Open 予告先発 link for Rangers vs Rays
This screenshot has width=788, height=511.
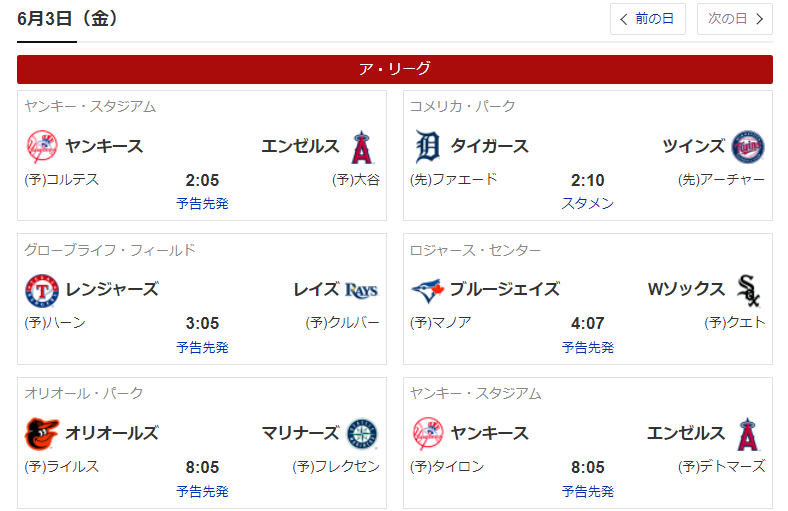pos(202,347)
